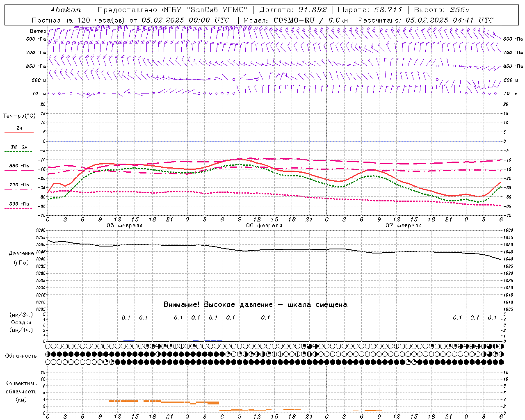Click the date label 06 февраля
This screenshot has height=420, width=525.
click(x=264, y=226)
